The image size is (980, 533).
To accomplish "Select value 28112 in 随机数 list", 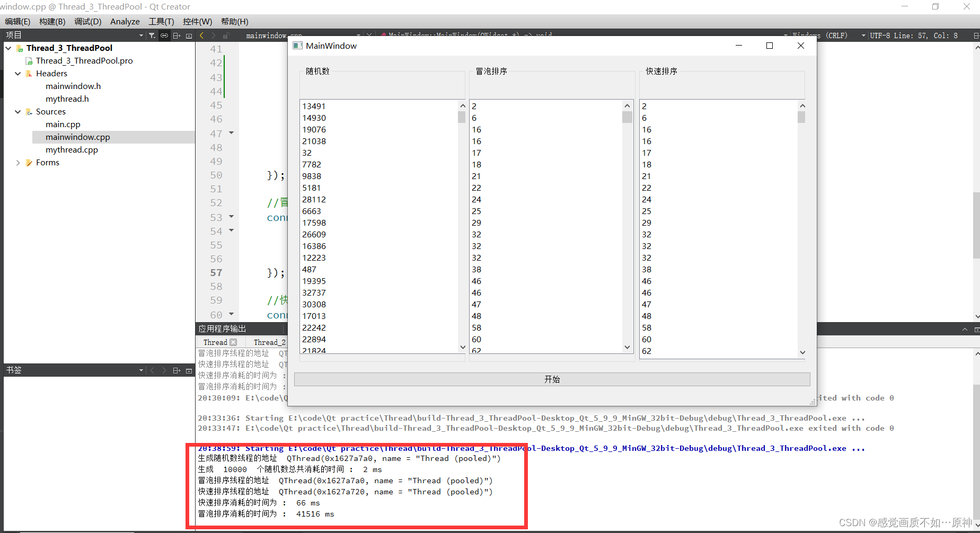I will coord(314,200).
